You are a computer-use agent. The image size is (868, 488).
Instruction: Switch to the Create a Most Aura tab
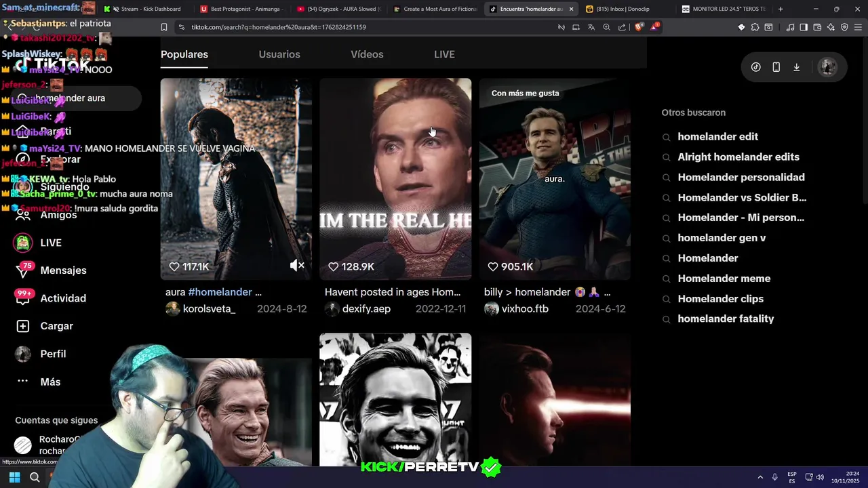[435, 9]
